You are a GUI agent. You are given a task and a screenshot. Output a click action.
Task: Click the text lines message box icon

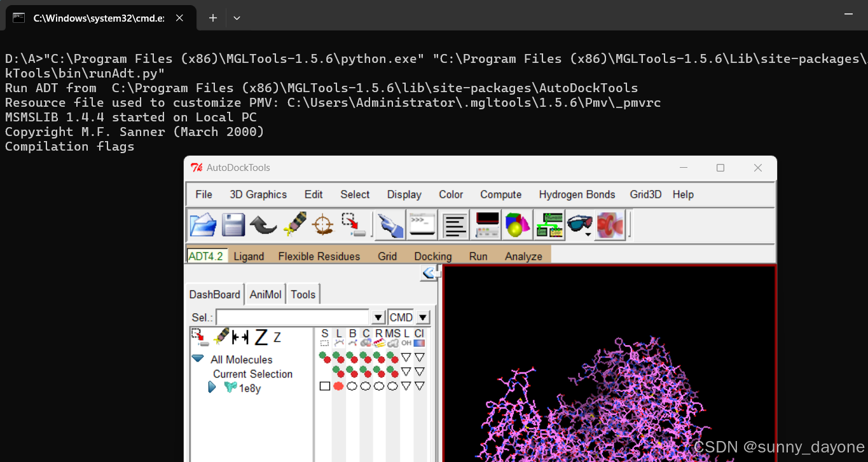[x=454, y=225]
